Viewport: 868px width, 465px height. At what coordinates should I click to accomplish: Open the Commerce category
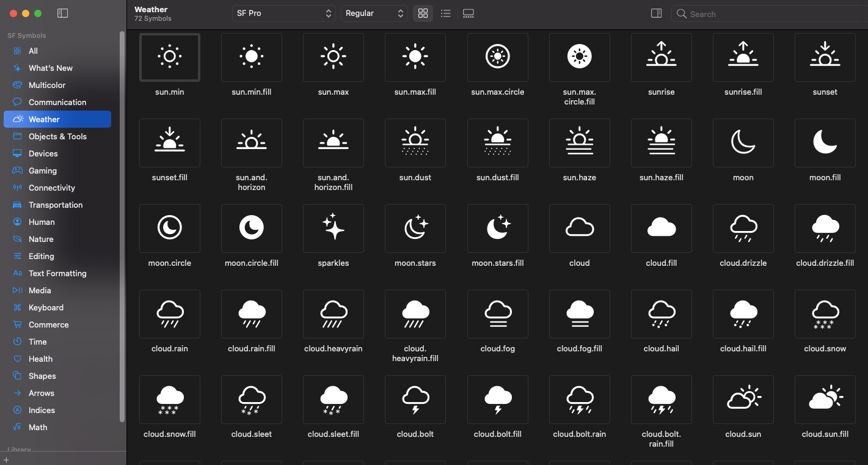coord(57,324)
